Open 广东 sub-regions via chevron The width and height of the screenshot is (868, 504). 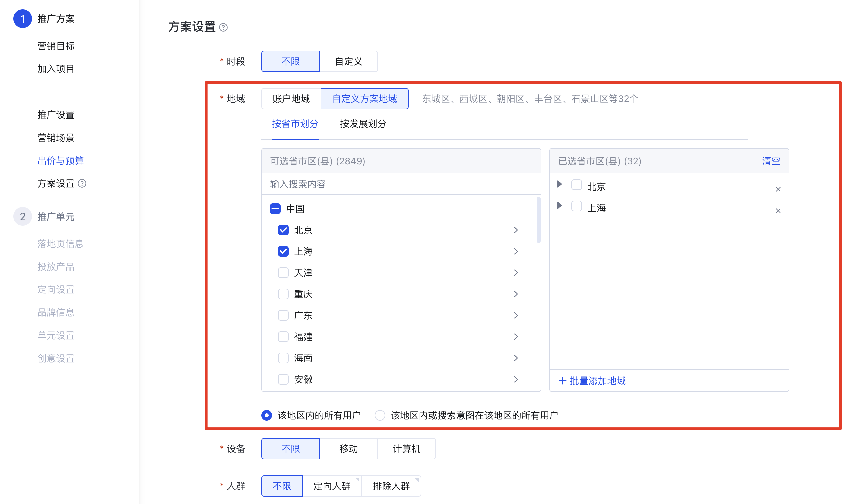click(516, 315)
